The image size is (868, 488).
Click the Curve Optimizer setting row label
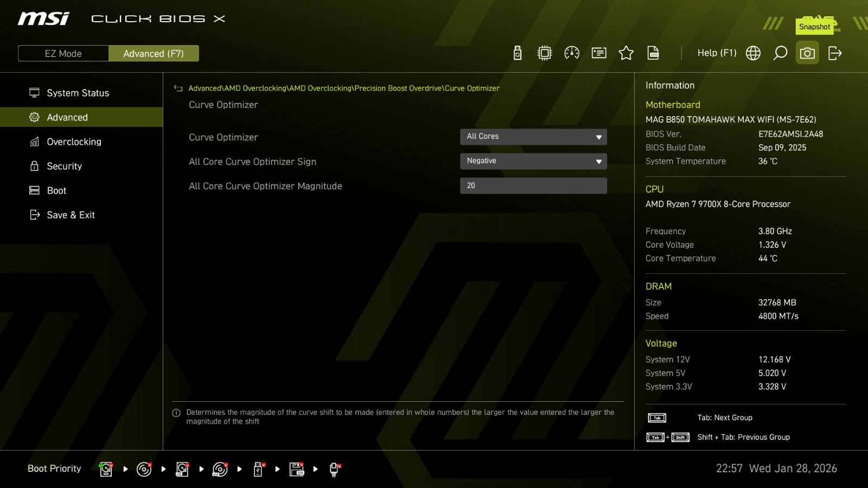pos(223,137)
